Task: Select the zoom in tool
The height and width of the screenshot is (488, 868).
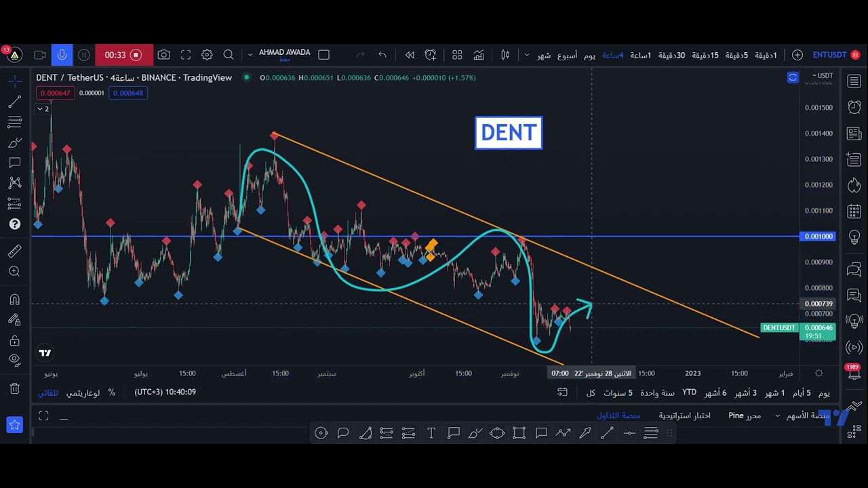Action: tap(15, 272)
